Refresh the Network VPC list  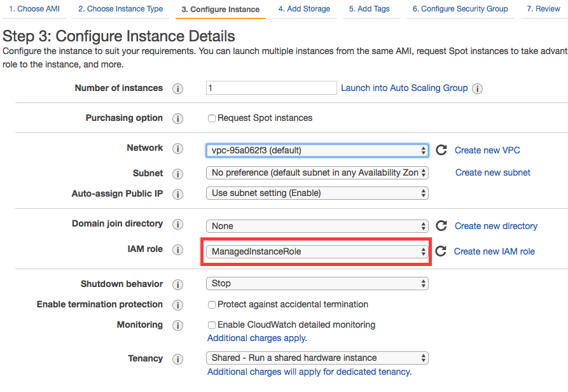441,150
